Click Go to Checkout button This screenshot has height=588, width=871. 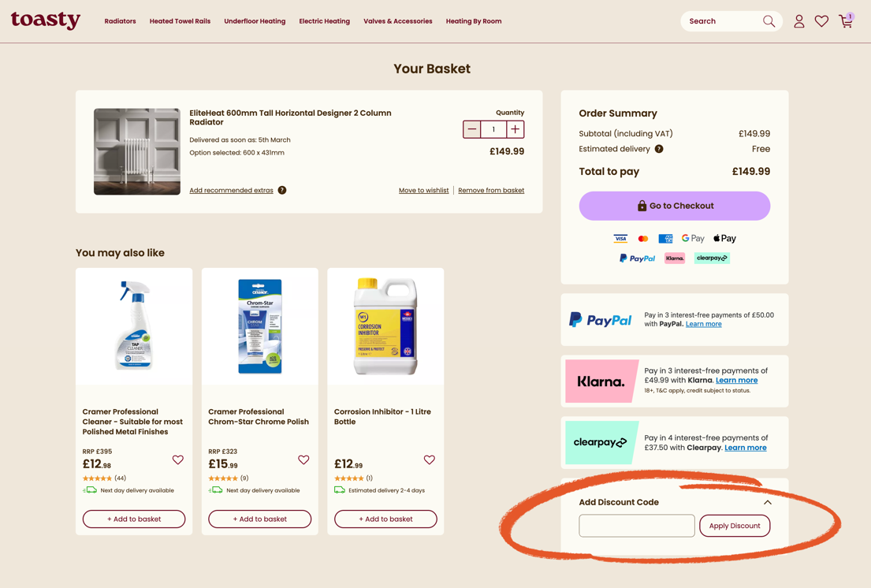click(x=674, y=206)
